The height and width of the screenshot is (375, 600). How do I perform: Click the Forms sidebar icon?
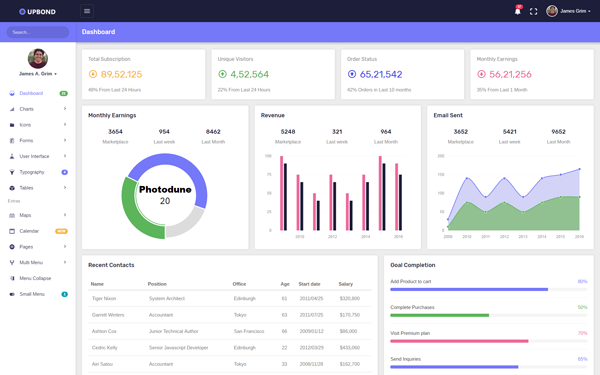click(x=12, y=140)
